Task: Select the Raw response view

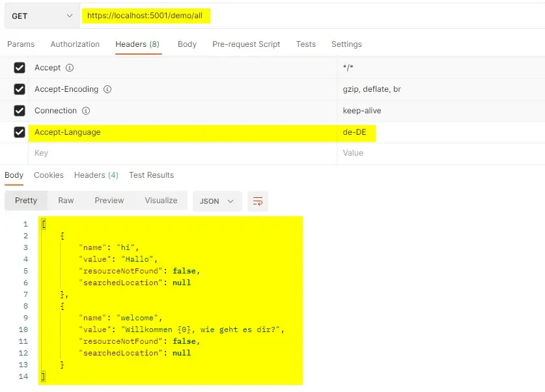Action: (x=66, y=201)
